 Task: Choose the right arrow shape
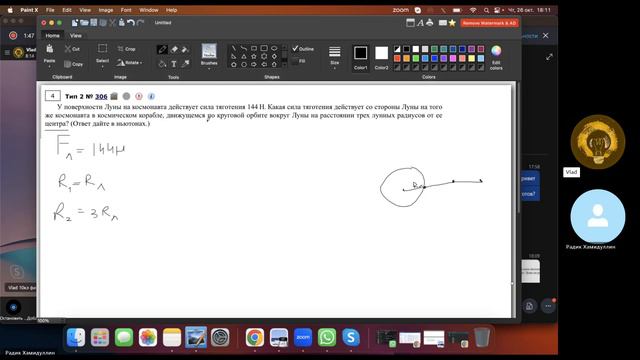point(254,64)
